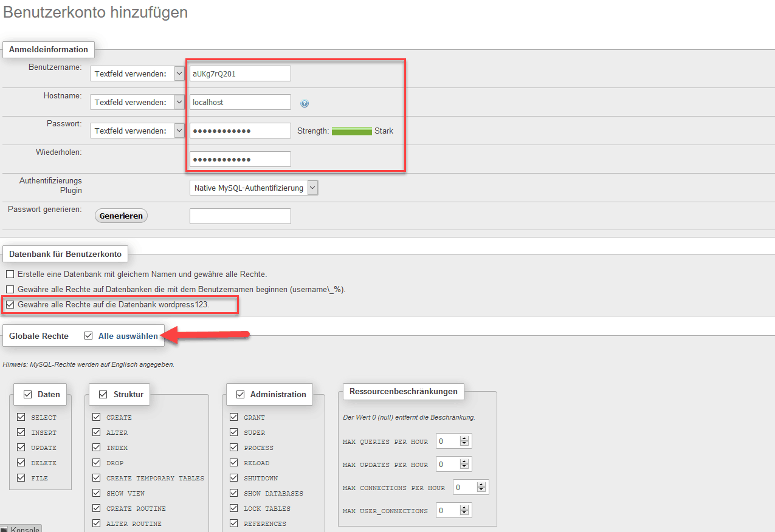The image size is (775, 532).
Task: Open the Benutzername type dropdown
Action: (137, 73)
